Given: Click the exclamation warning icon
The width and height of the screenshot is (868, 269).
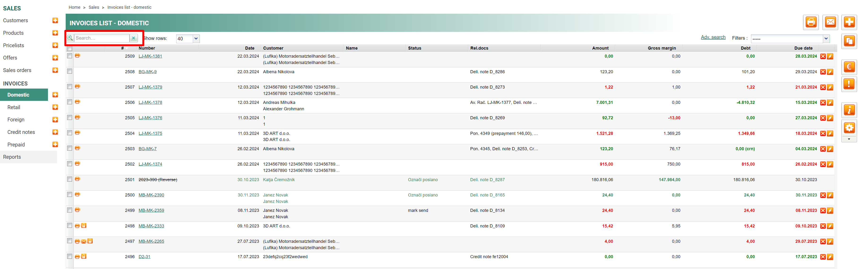Looking at the screenshot, I should click(849, 84).
